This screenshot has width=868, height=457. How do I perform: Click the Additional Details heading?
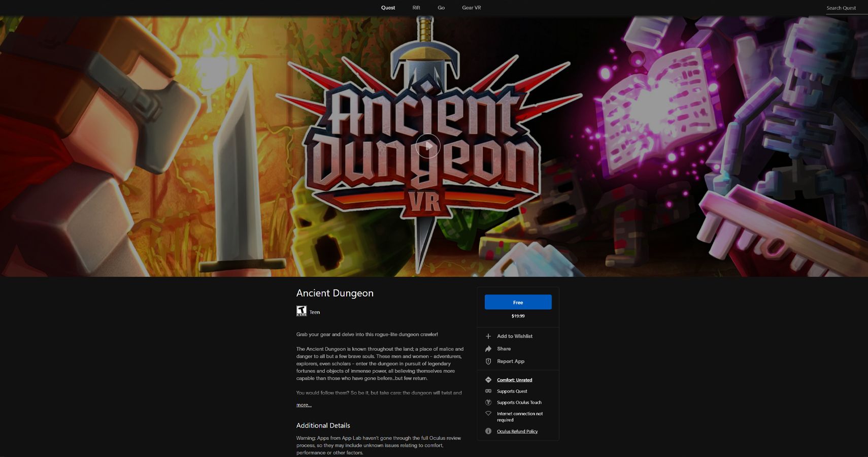(323, 426)
